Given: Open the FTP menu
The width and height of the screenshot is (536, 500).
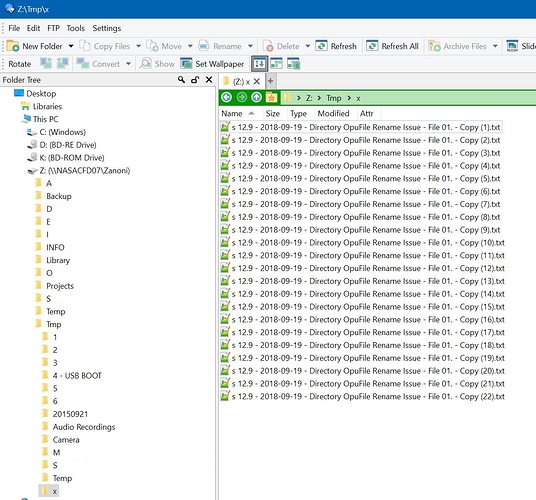Looking at the screenshot, I should (53, 28).
